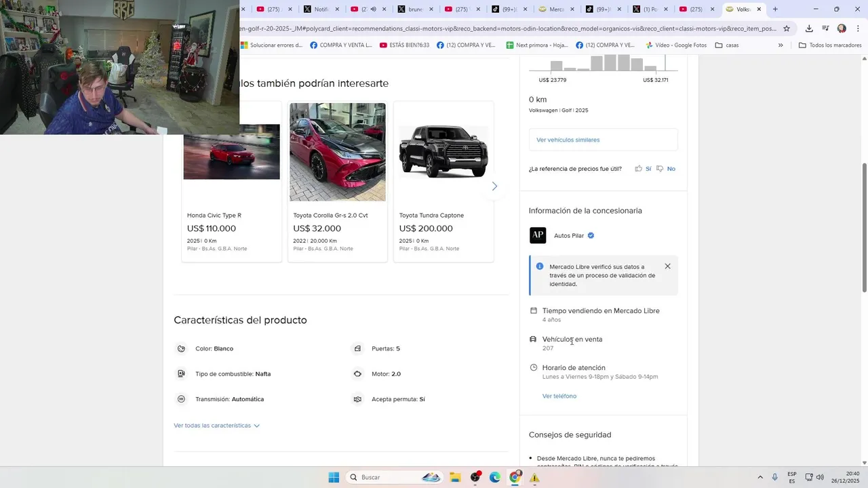
Task: Open the OBS app icon in the taskbar
Action: (x=475, y=477)
